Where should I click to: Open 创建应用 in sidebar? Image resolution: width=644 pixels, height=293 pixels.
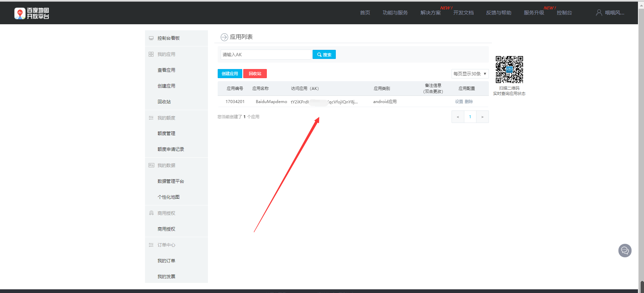point(166,86)
